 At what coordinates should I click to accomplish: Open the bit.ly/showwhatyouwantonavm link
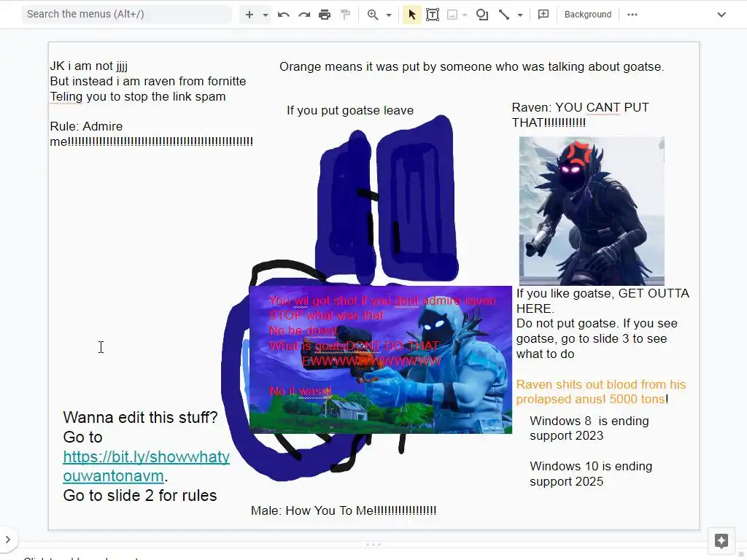pos(146,466)
